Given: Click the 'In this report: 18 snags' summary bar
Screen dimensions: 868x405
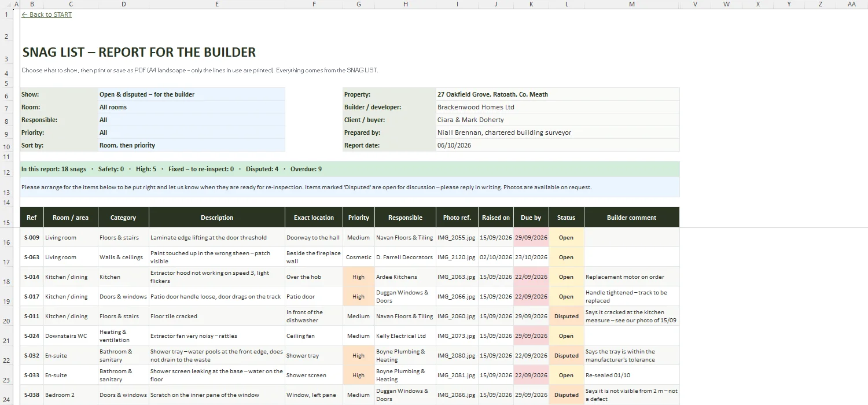Looking at the screenshot, I should pos(350,169).
